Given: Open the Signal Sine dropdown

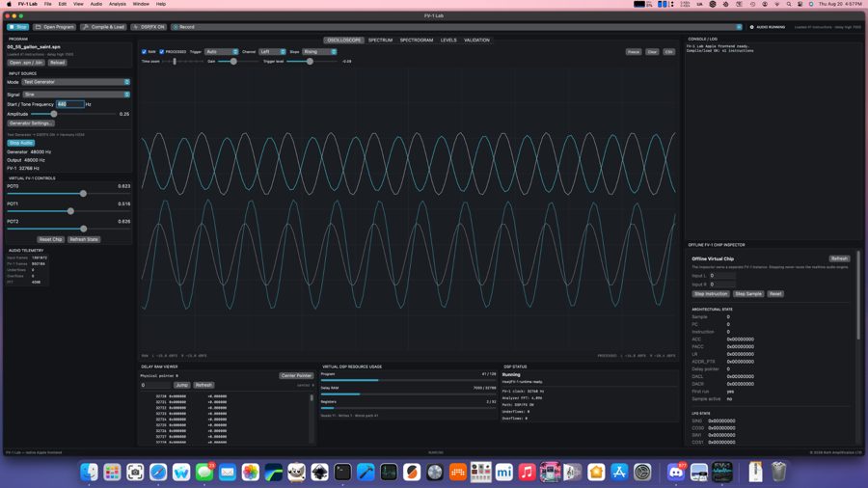Looking at the screenshot, I should point(76,95).
